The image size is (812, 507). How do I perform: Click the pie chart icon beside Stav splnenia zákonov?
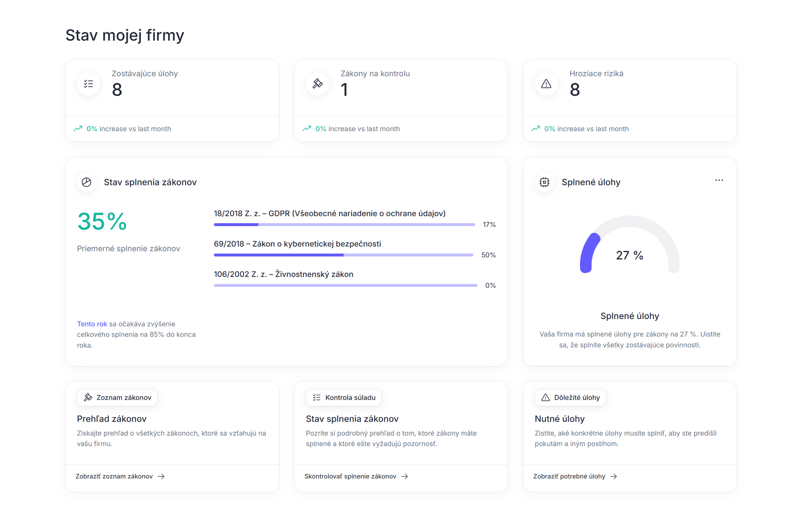coord(86,182)
